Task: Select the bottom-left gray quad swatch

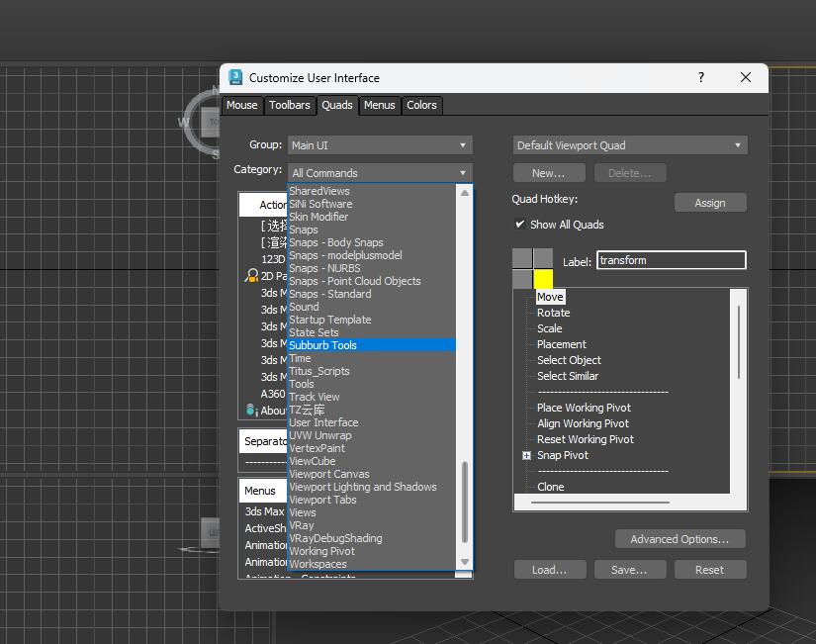Action: 522,279
